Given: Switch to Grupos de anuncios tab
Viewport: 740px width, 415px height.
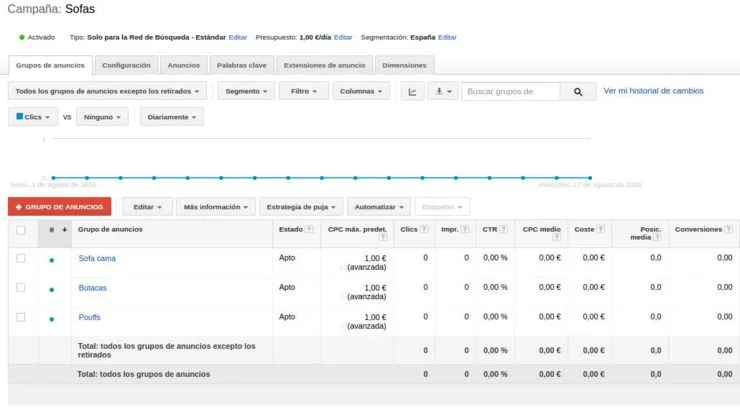Looking at the screenshot, I should pos(50,65).
